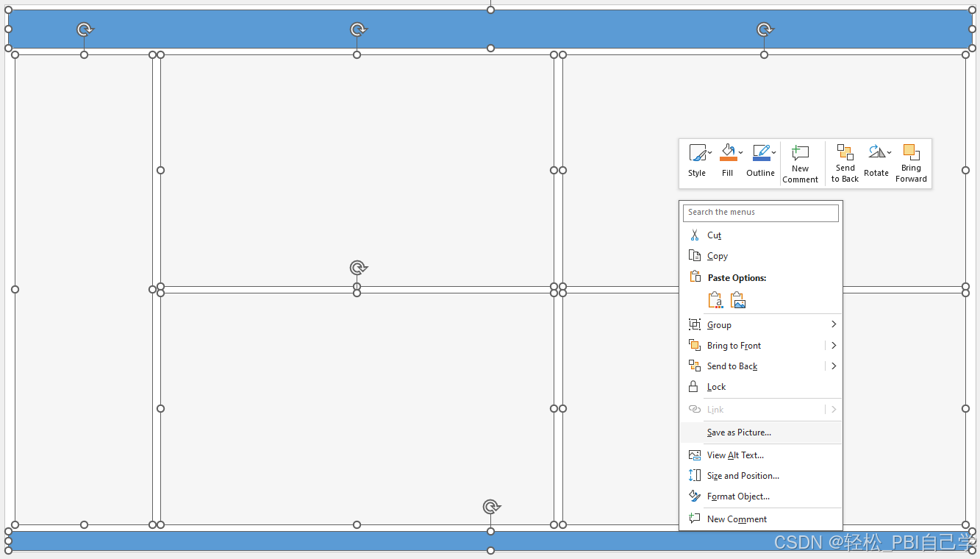Click rotation handle above bottom blue bar
This screenshot has height=559, width=980.
(491, 507)
